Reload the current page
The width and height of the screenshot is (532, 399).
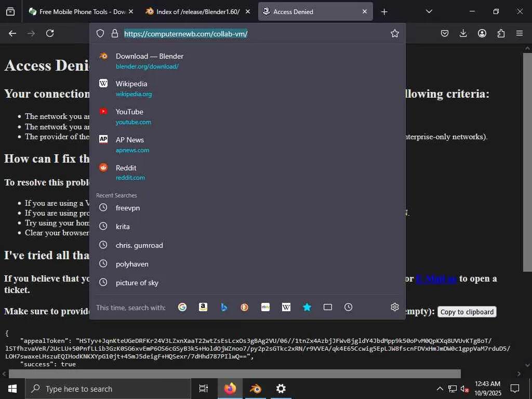click(x=50, y=33)
